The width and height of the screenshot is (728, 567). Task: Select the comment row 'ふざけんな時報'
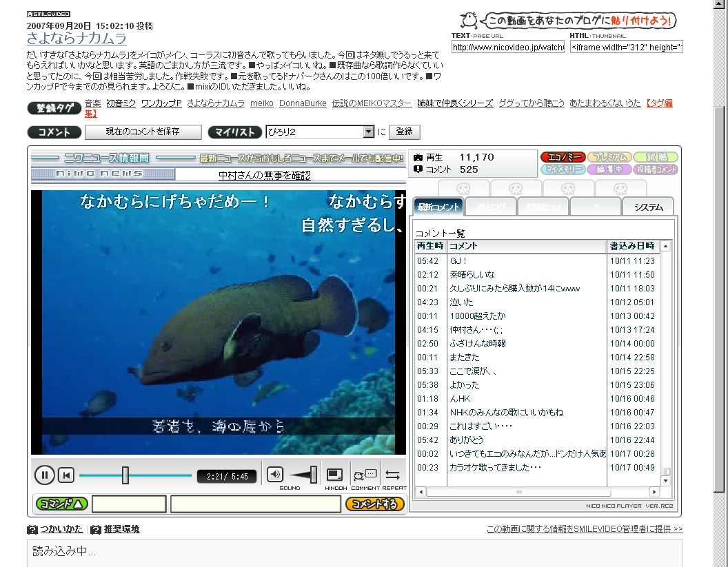(537, 343)
